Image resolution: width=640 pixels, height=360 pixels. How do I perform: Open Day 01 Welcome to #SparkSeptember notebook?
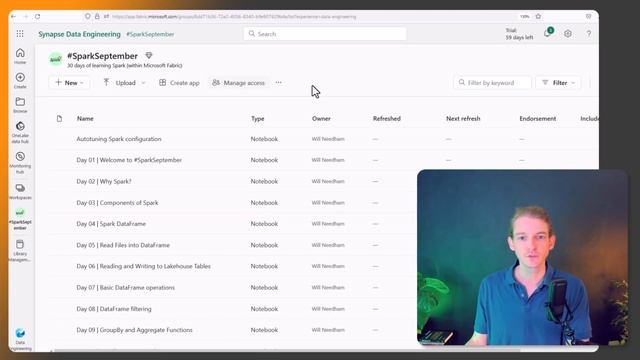tap(129, 160)
